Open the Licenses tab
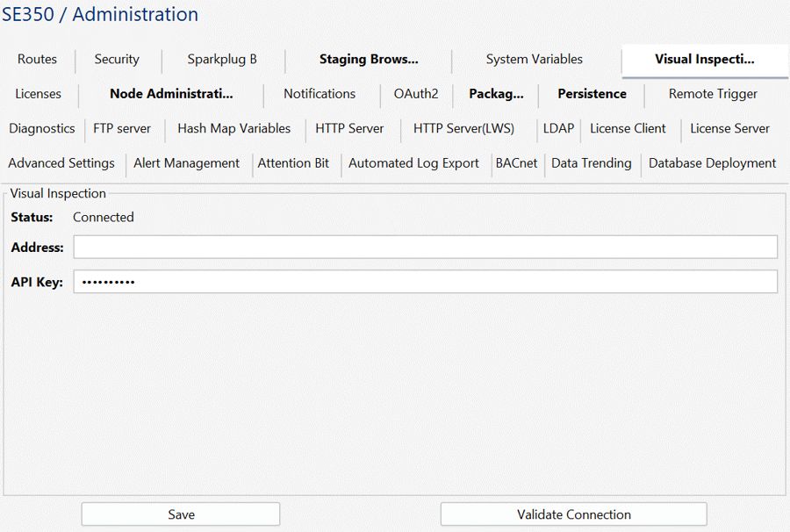The image size is (790, 532). [39, 94]
